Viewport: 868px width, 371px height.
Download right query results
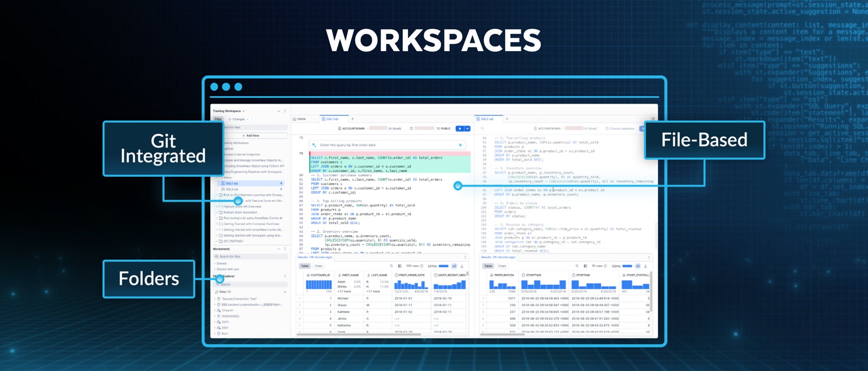[645, 266]
